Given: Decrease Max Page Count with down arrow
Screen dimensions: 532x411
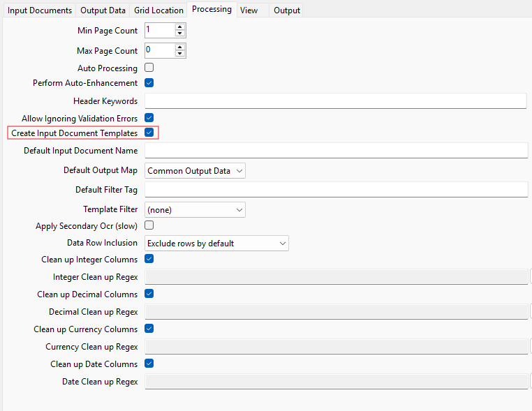Looking at the screenshot, I should click(x=180, y=54).
